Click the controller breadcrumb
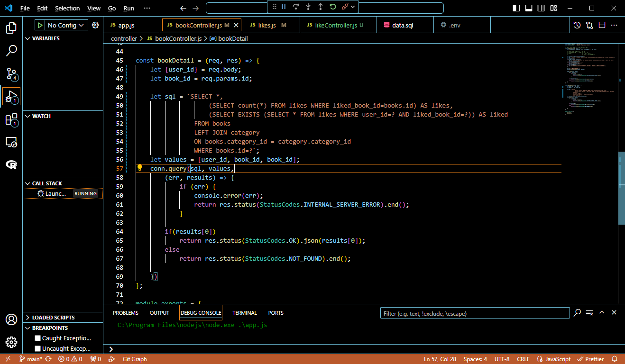The image size is (625, 364). pos(124,38)
